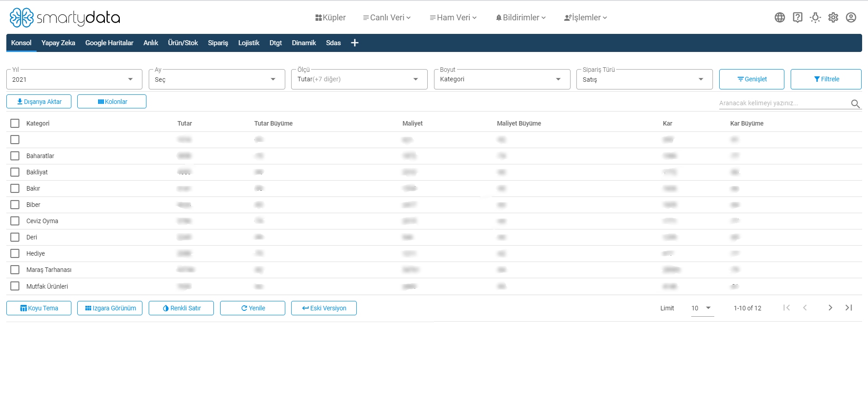
Task: Go to first page arrow
Action: pos(787,308)
